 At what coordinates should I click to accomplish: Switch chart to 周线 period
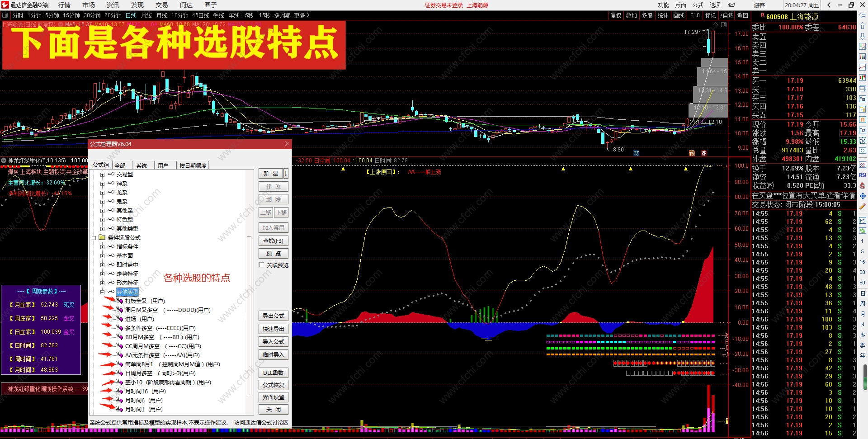pyautogui.click(x=146, y=15)
